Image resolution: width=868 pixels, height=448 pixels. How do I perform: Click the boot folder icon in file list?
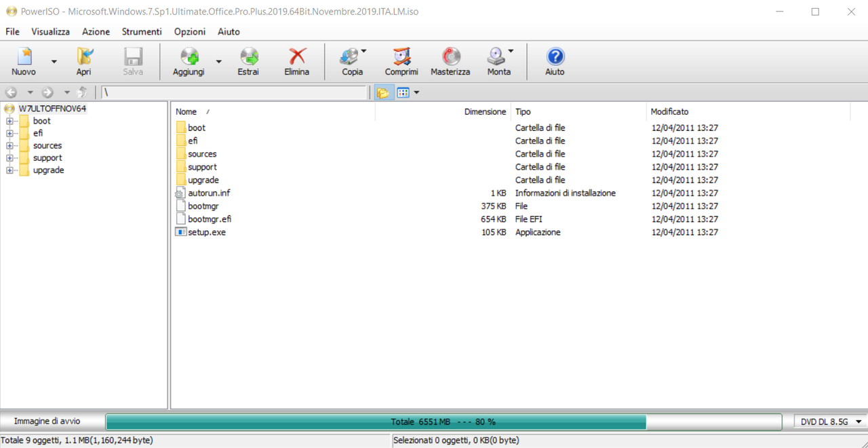[x=180, y=128]
